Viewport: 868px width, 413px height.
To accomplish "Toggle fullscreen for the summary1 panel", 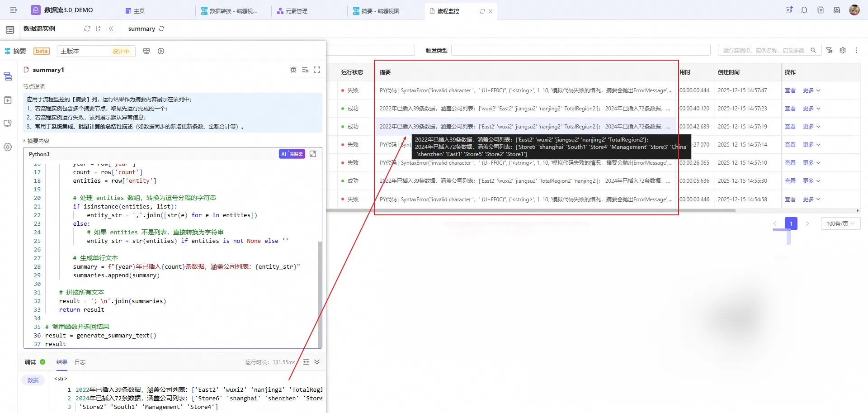I will (x=317, y=70).
